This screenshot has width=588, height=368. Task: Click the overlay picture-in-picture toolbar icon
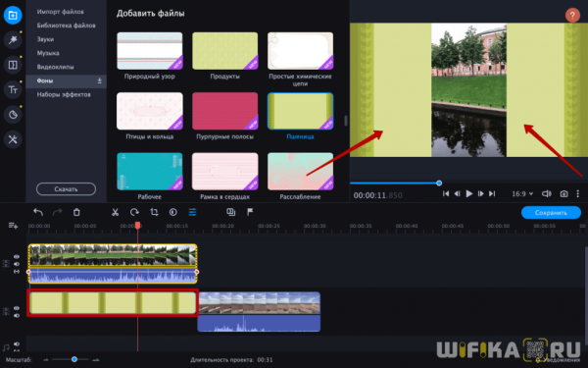[x=231, y=212]
